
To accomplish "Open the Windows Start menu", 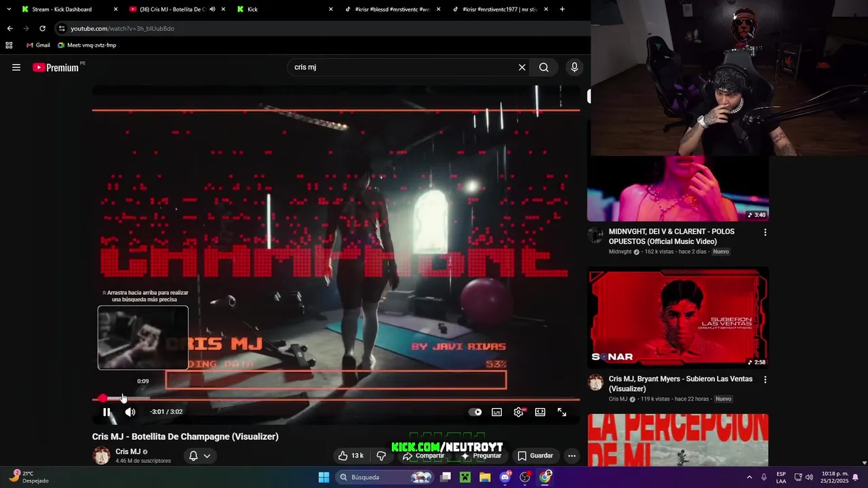I will (x=323, y=477).
